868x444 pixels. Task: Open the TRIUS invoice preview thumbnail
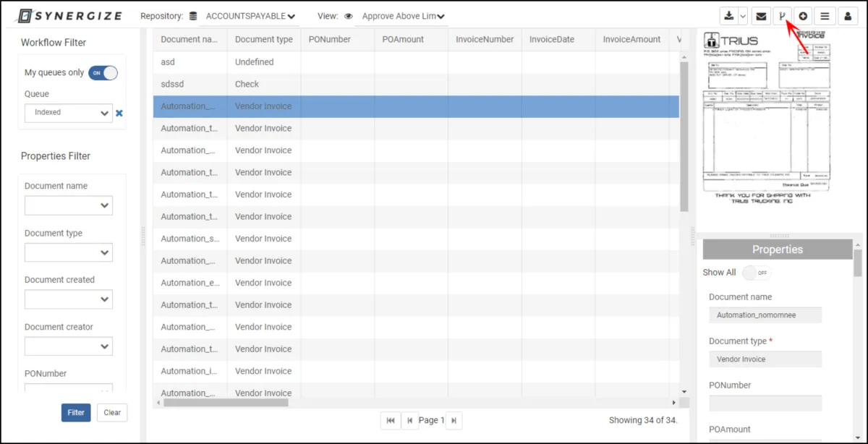coord(767,116)
